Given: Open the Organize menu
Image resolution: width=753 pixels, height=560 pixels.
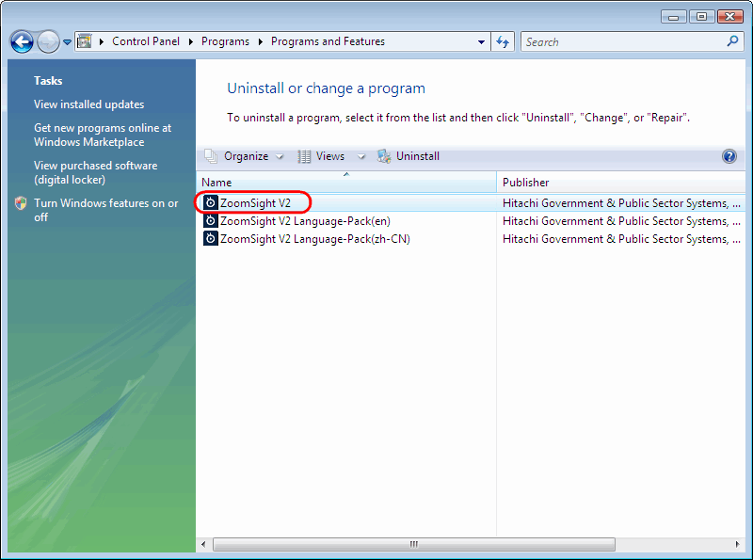Looking at the screenshot, I should coord(246,156).
